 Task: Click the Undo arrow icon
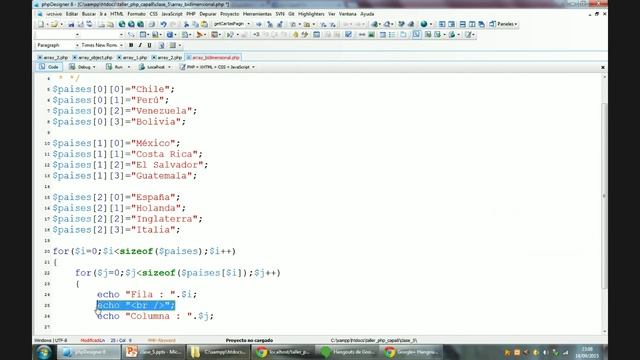[x=163, y=24]
